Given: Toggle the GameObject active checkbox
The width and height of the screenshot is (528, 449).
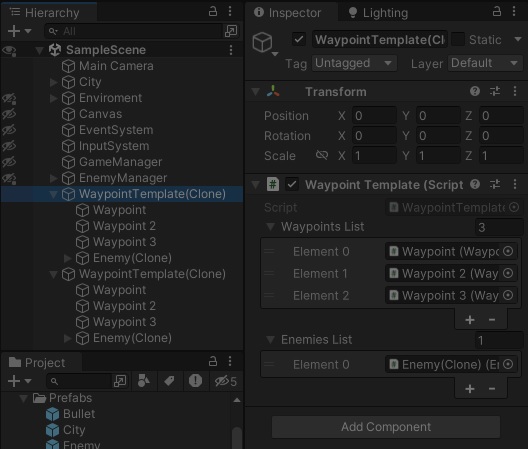Looking at the screenshot, I should click(x=298, y=39).
